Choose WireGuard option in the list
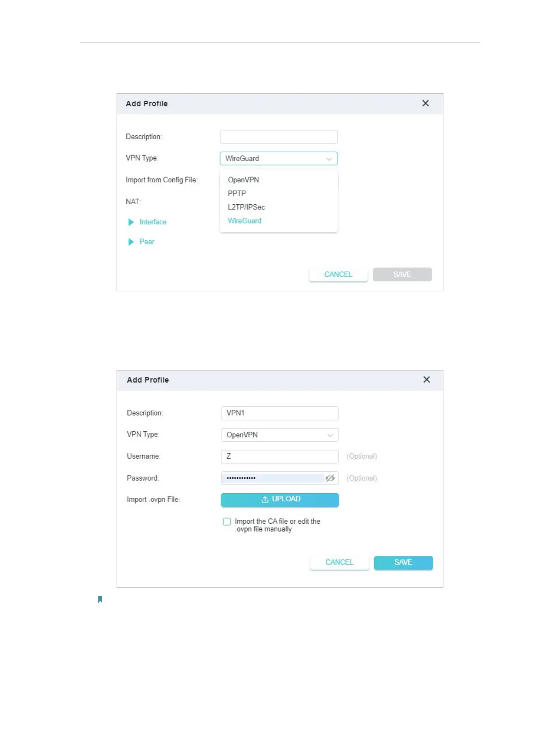Viewport: 560px width, 741px height. coord(244,221)
